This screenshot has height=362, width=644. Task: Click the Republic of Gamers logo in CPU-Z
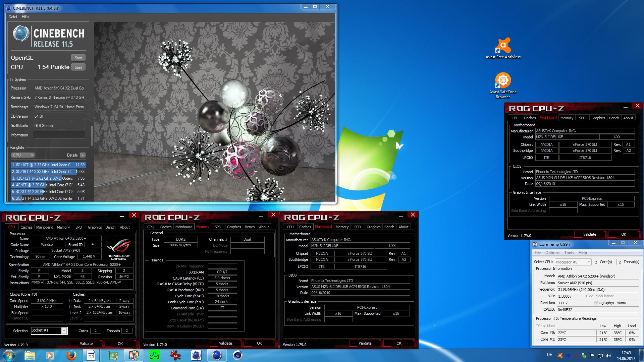[118, 249]
